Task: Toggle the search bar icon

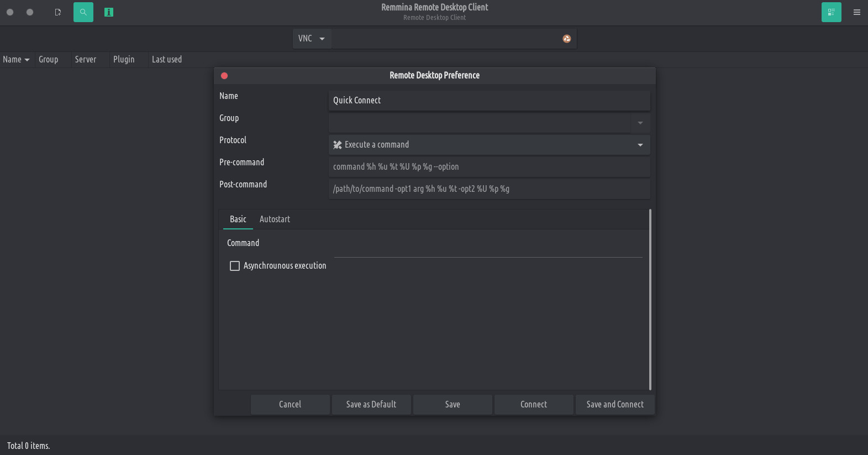Action: [83, 12]
